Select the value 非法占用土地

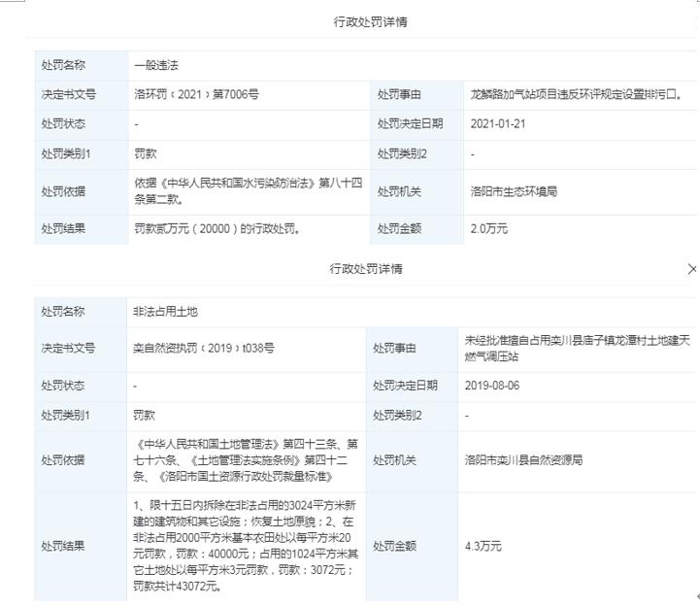pyautogui.click(x=165, y=312)
